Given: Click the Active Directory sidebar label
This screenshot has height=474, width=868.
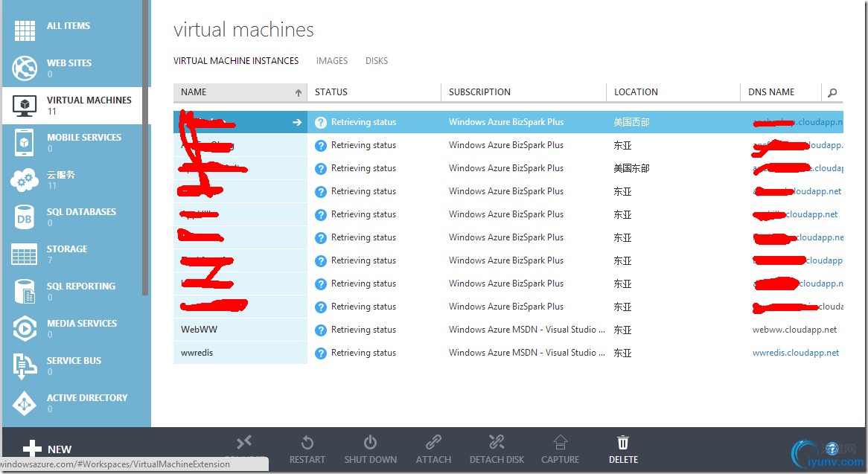Looking at the screenshot, I should pyautogui.click(x=87, y=397).
